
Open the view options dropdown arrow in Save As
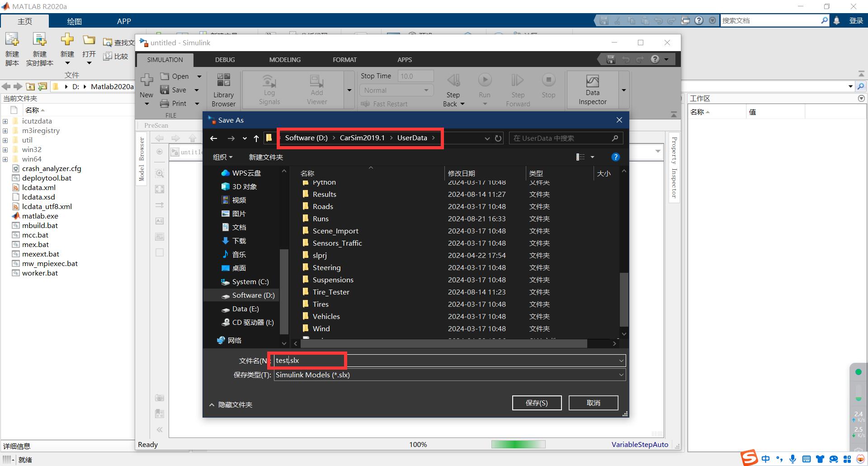(592, 157)
